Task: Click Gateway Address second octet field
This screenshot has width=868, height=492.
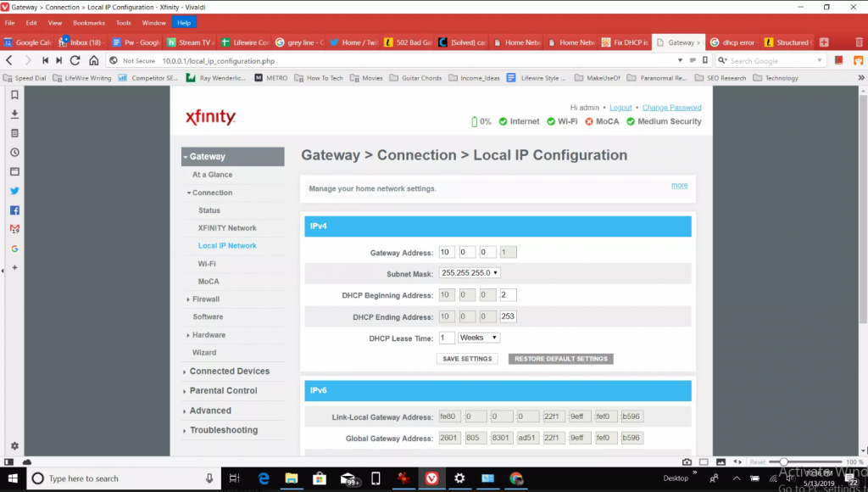Action: click(x=467, y=252)
